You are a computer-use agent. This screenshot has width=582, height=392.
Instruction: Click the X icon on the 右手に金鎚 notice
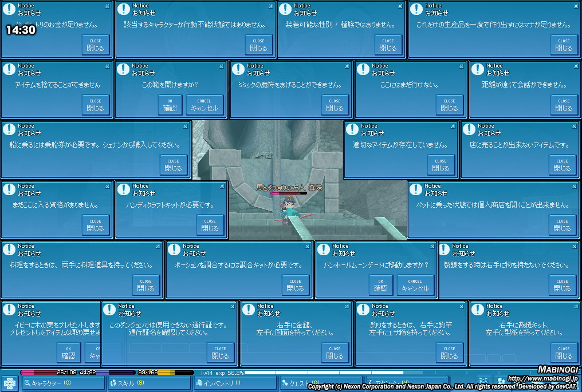pos(347,306)
